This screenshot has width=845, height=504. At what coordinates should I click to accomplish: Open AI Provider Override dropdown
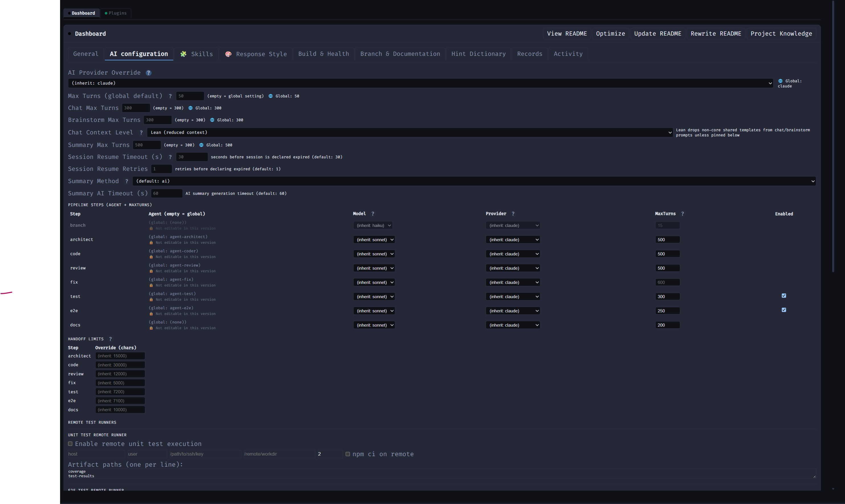tap(421, 83)
